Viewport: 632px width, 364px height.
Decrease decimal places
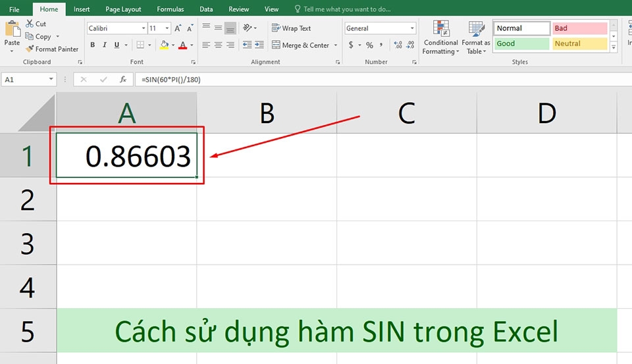[410, 45]
